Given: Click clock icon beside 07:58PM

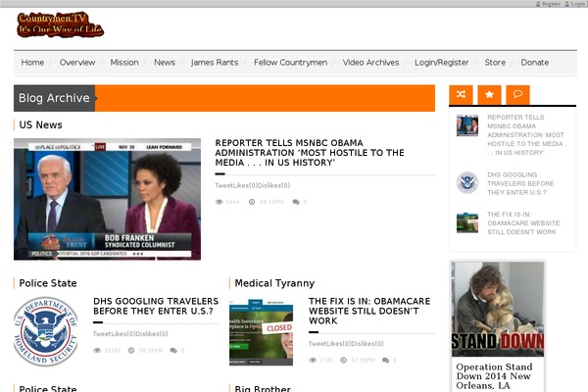Looking at the screenshot, I should (343, 360).
